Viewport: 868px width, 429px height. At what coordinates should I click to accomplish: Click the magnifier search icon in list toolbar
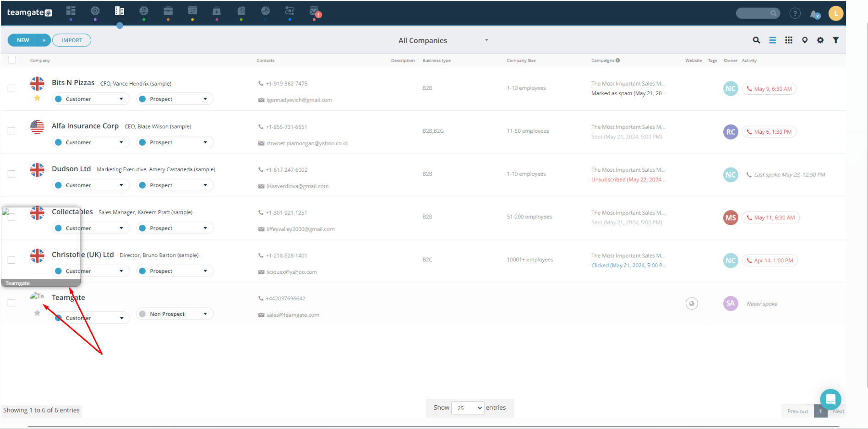pos(757,40)
